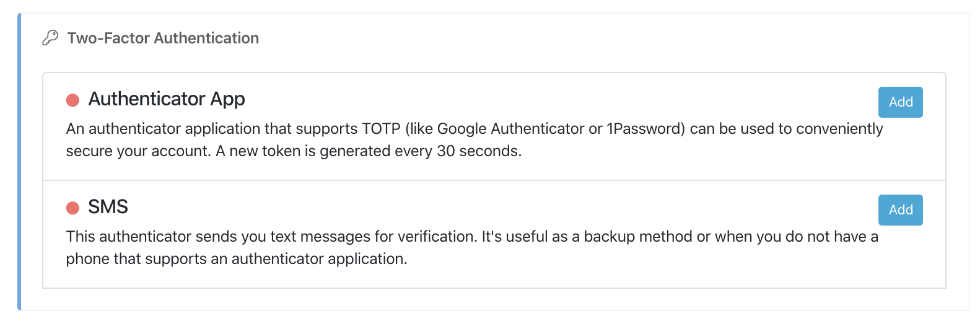
Task: Add the Authenticator App method
Action: (900, 102)
